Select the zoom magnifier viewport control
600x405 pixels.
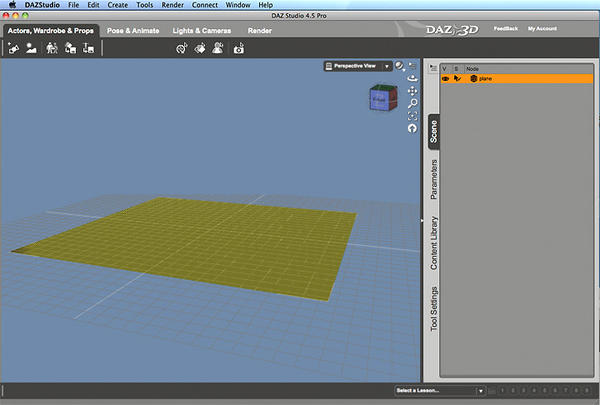point(412,103)
